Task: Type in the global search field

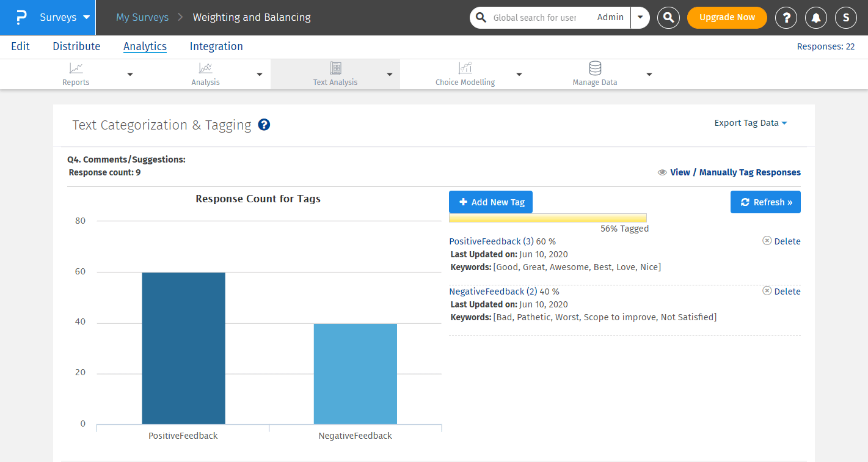Action: (x=534, y=18)
